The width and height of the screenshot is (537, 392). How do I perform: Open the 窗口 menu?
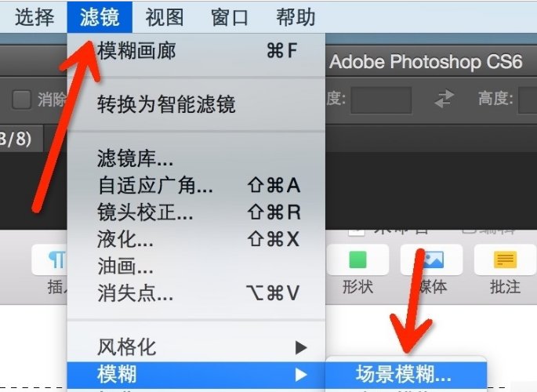pos(230,17)
